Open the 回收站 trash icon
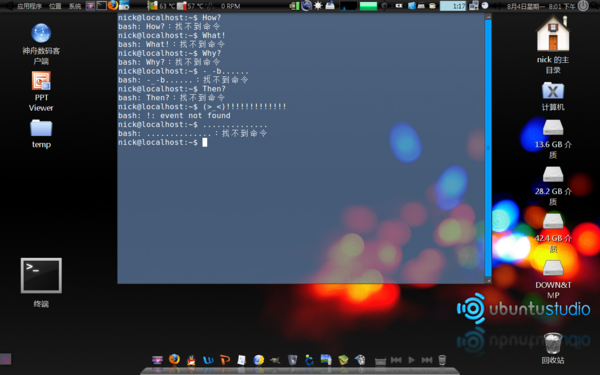600x375 pixels. (x=553, y=348)
